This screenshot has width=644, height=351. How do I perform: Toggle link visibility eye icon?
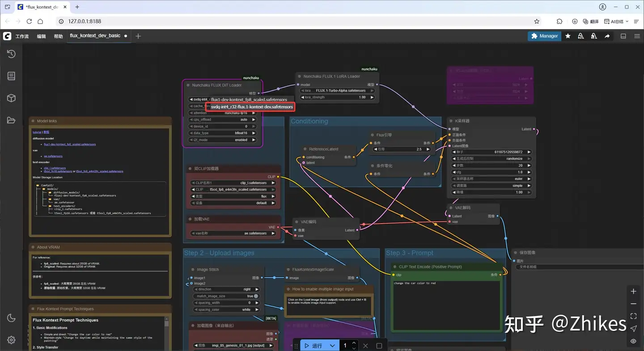(x=633, y=341)
